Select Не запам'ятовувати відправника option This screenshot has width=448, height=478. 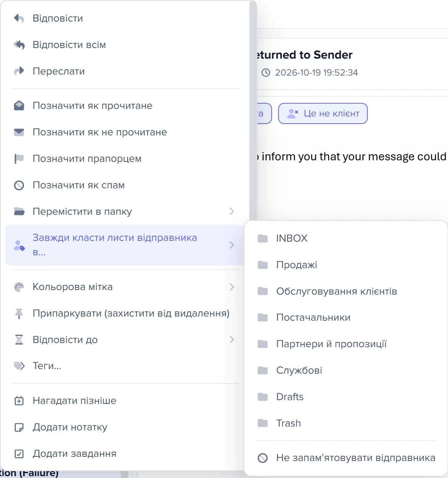click(x=346, y=458)
